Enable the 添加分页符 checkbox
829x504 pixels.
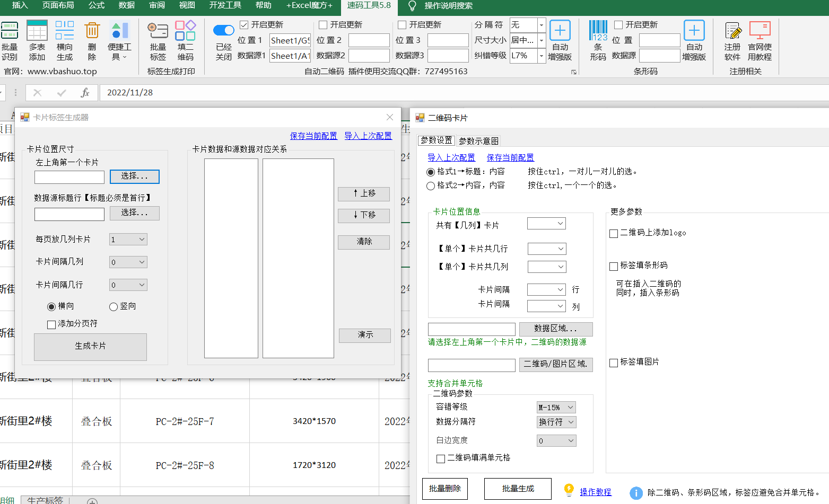51,325
